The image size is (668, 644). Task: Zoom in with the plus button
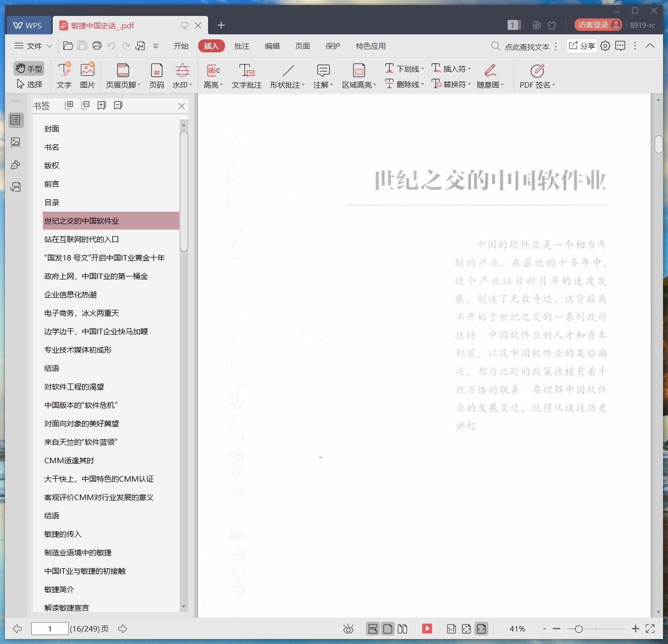tap(635, 629)
